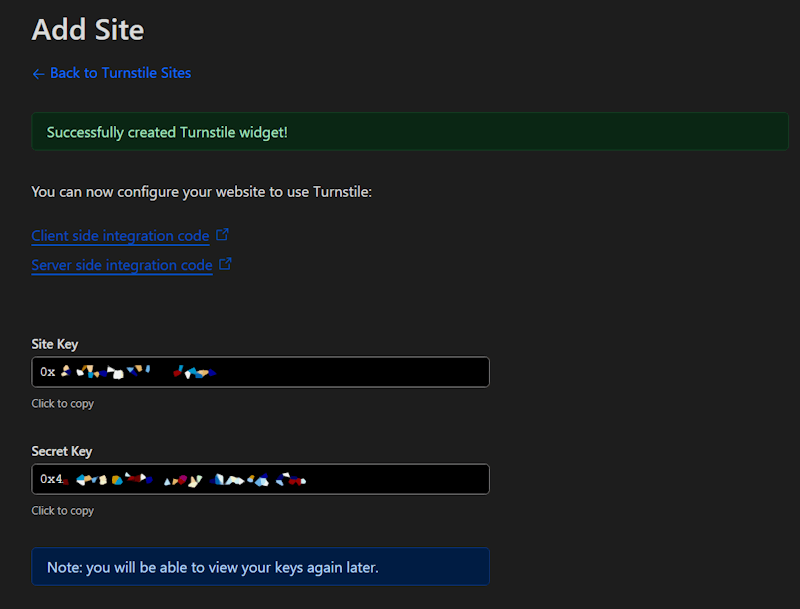Click the note about viewing keys later
800x609 pixels.
(x=260, y=566)
